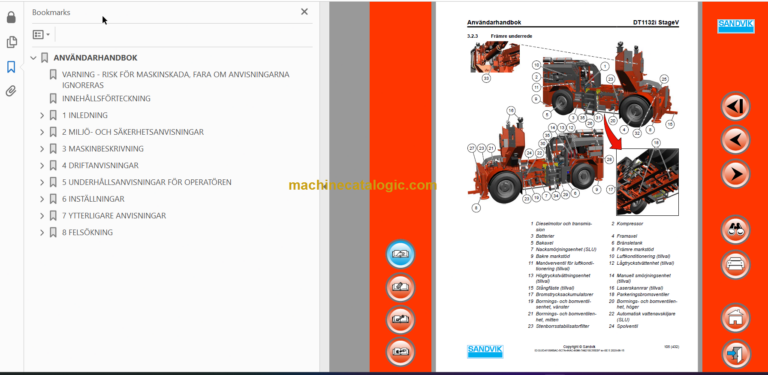768x375 pixels.
Task: Go to previous page with left arrow button
Action: coord(735,140)
